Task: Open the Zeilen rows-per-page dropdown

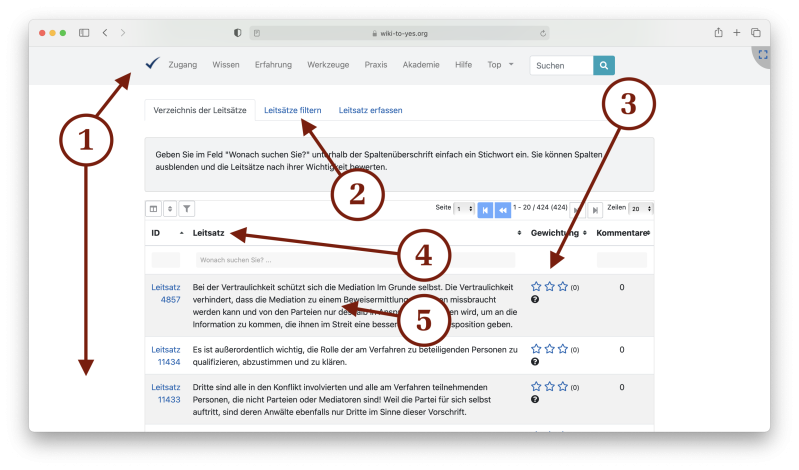Action: pyautogui.click(x=641, y=209)
